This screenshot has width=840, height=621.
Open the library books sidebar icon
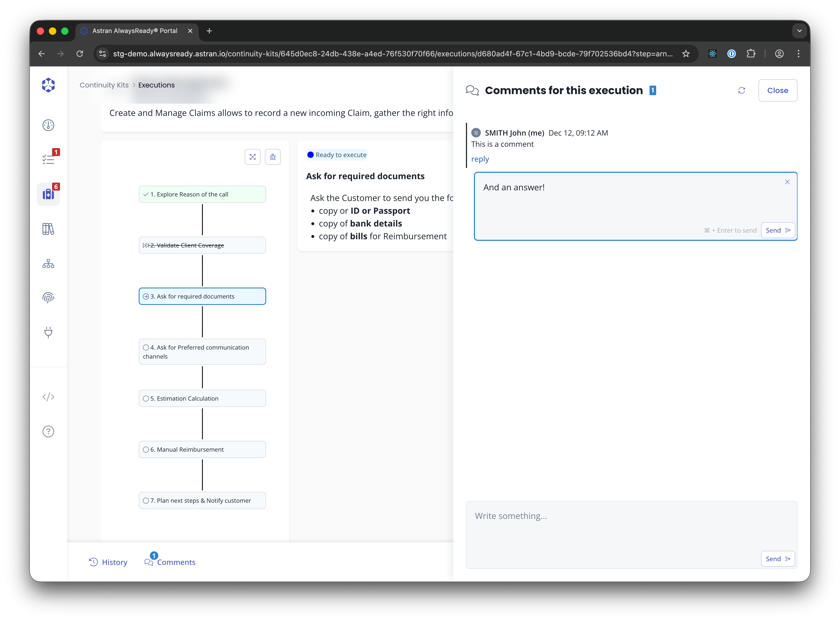click(48, 229)
